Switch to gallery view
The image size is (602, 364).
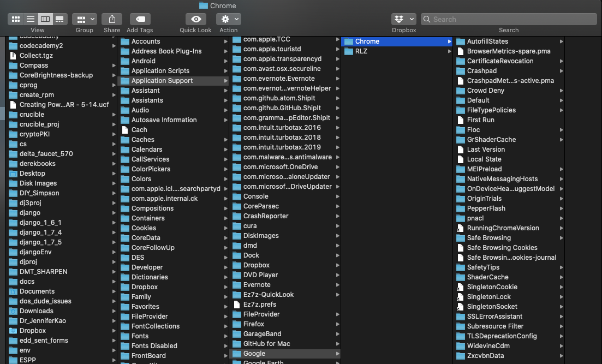coord(59,19)
